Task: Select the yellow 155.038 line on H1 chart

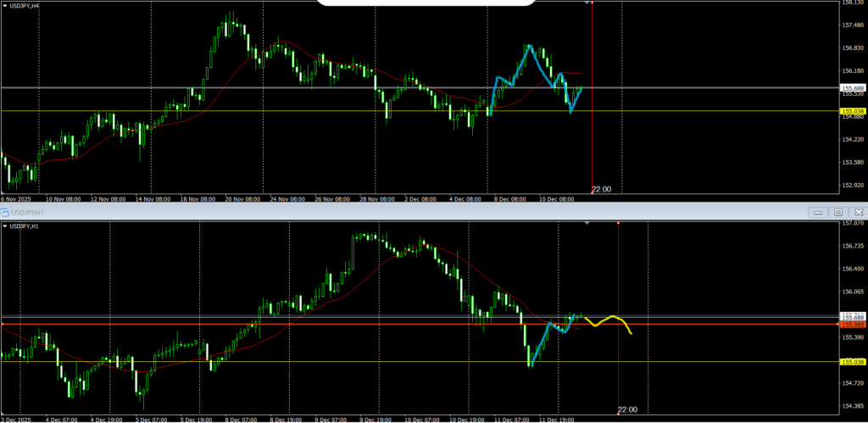Action: tap(254, 362)
